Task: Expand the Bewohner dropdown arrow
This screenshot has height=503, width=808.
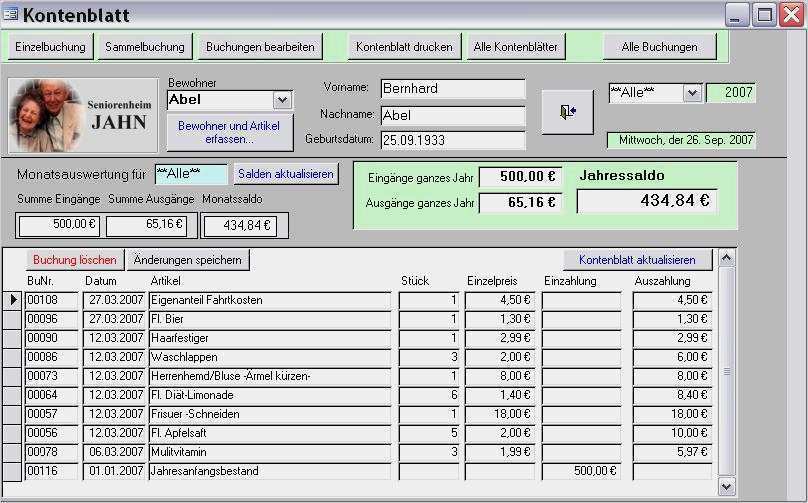Action: 282,100
